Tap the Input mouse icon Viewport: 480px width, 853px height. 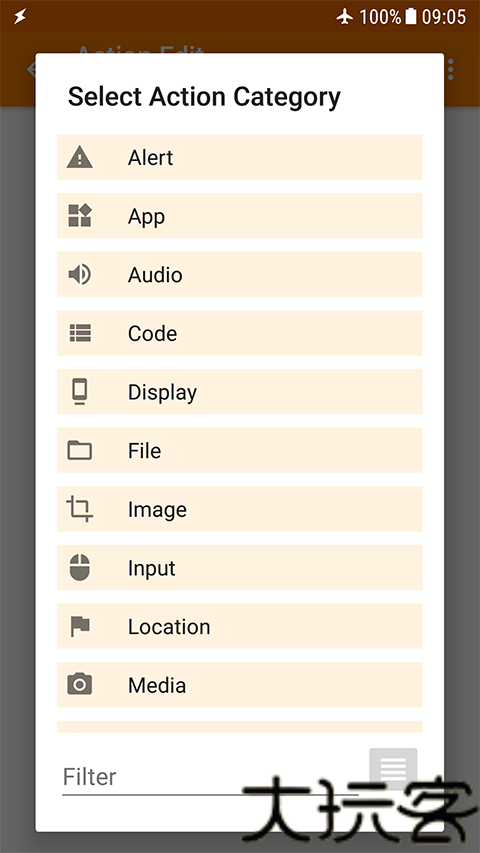[x=79, y=567]
